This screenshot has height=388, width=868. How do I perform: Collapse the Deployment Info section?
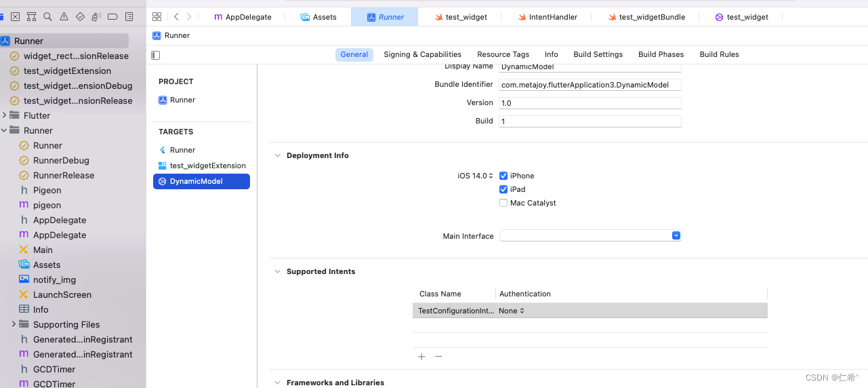277,155
